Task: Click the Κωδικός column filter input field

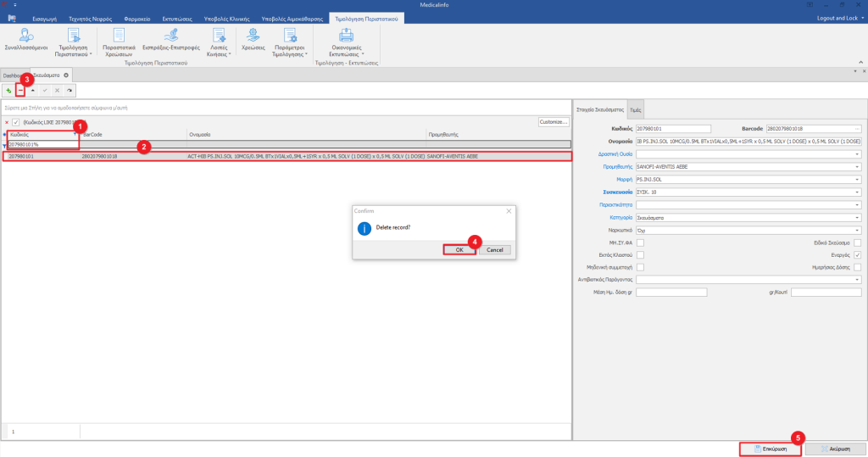Action: pos(42,145)
